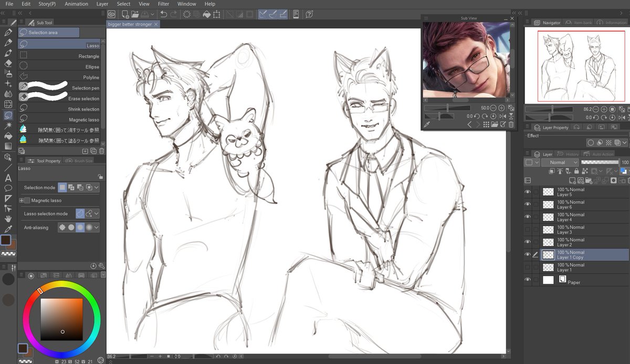Close the bigger better stronger canvas tab
The image size is (630, 364).
[156, 24]
